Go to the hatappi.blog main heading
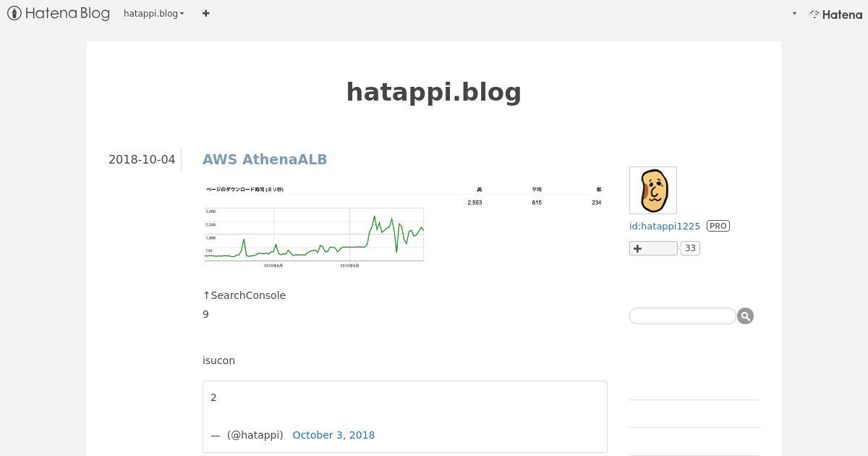 click(434, 92)
